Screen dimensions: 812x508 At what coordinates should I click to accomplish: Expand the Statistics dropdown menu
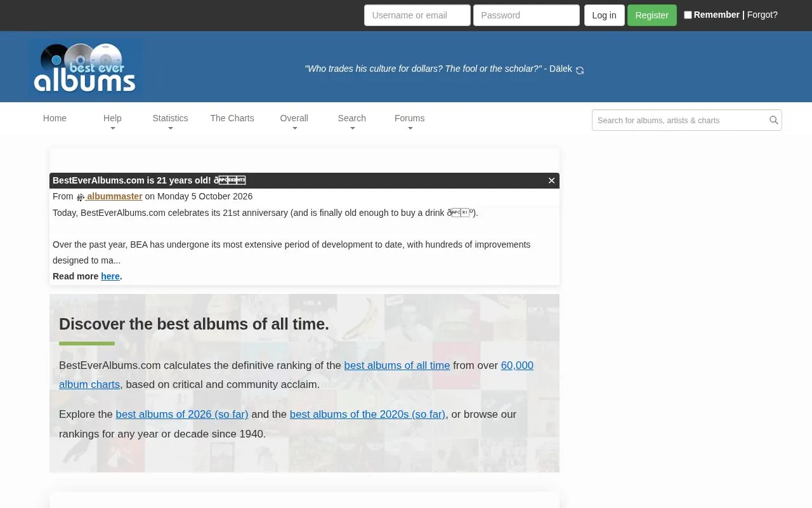[170, 122]
